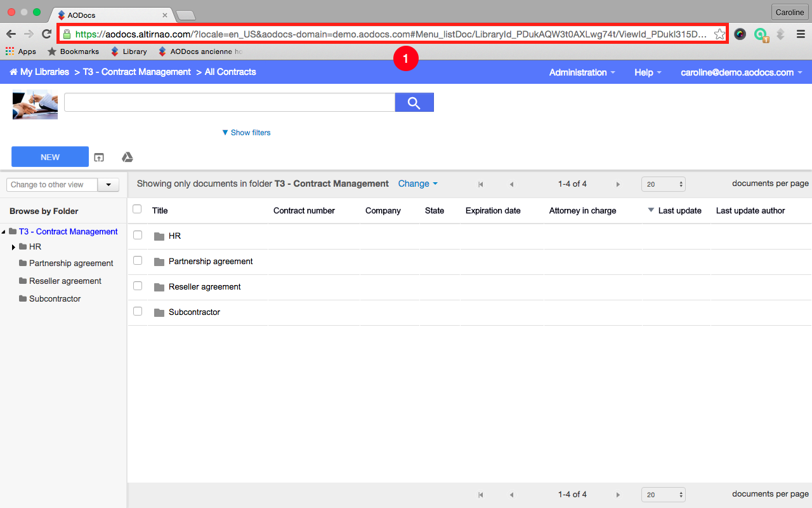Click the gray Dropbox-style extension icon

pos(781,34)
